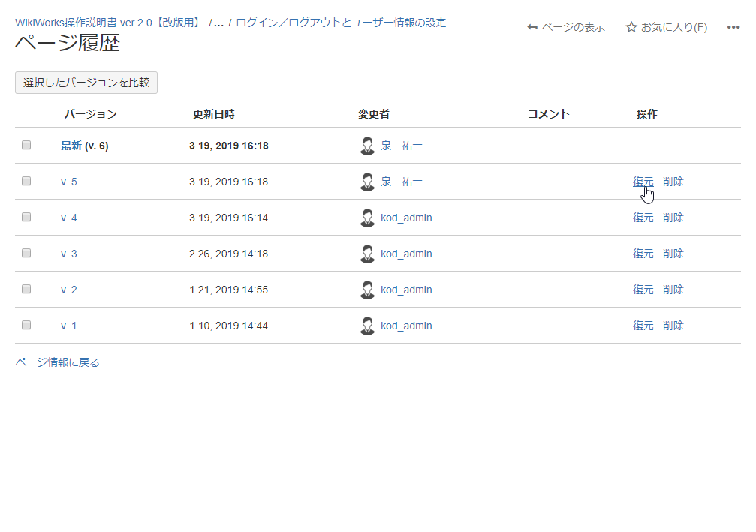Click the star icon for お気に入り
The height and width of the screenshot is (532, 756).
631,27
